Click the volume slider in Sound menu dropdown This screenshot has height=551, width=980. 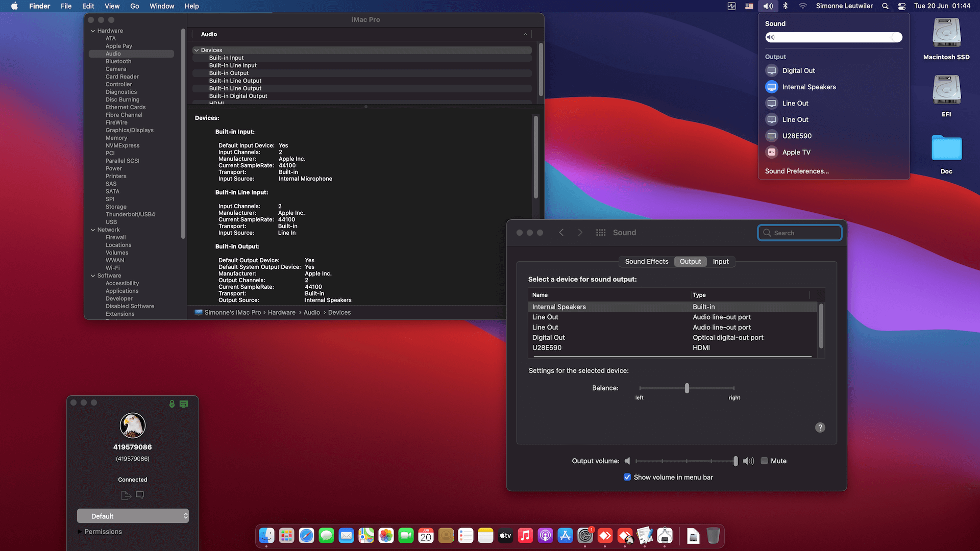834,37
